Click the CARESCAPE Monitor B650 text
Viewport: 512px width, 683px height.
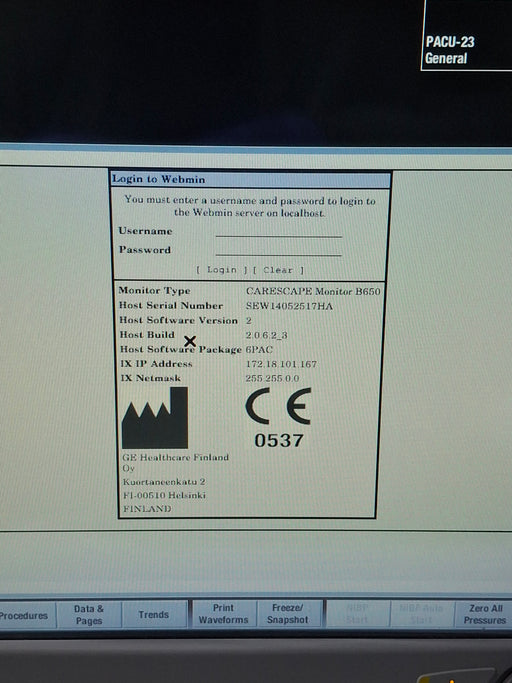313,291
